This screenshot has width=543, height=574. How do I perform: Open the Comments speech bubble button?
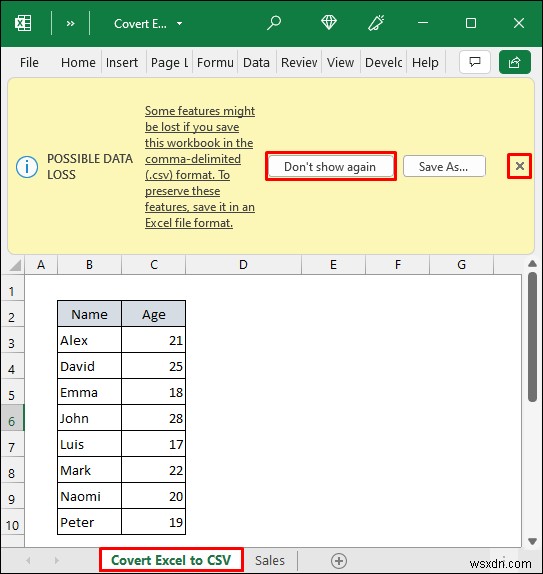pyautogui.click(x=475, y=62)
